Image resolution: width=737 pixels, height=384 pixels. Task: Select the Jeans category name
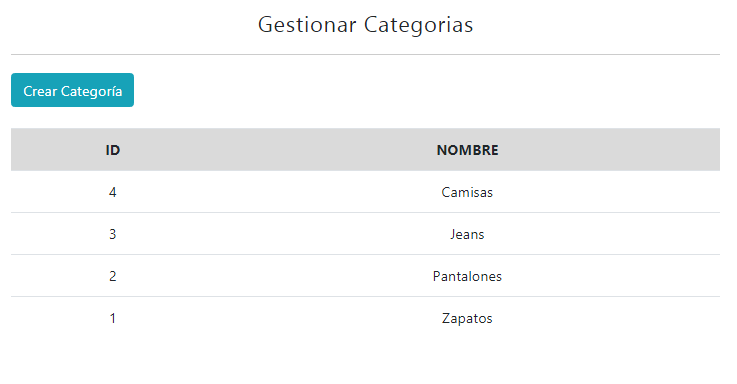coord(467,234)
